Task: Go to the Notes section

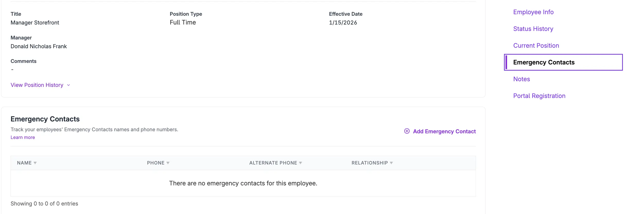Action: 521,79
